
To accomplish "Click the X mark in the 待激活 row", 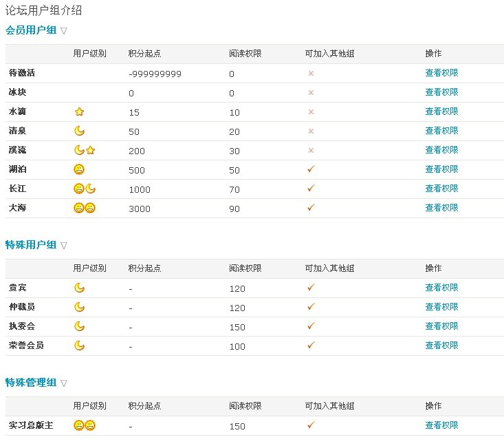I will click(x=311, y=74).
